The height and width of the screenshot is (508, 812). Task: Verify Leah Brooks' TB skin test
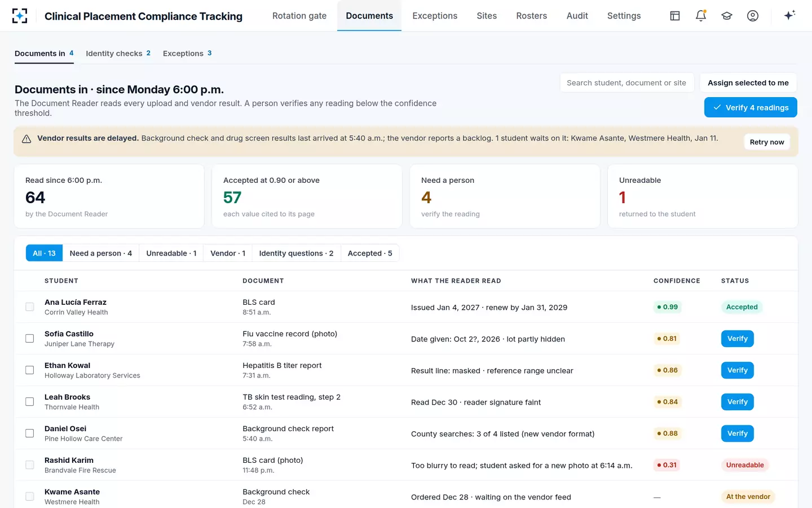coord(738,402)
